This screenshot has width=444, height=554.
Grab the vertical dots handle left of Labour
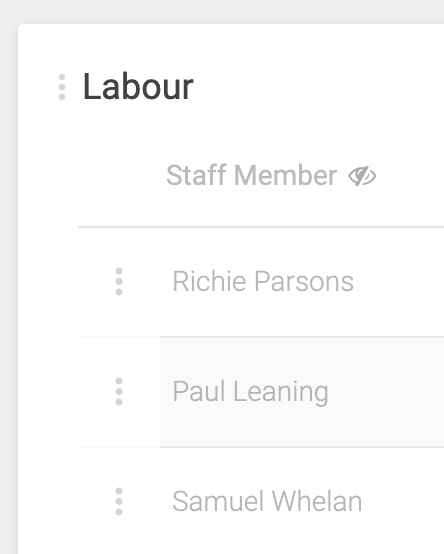coord(62,87)
